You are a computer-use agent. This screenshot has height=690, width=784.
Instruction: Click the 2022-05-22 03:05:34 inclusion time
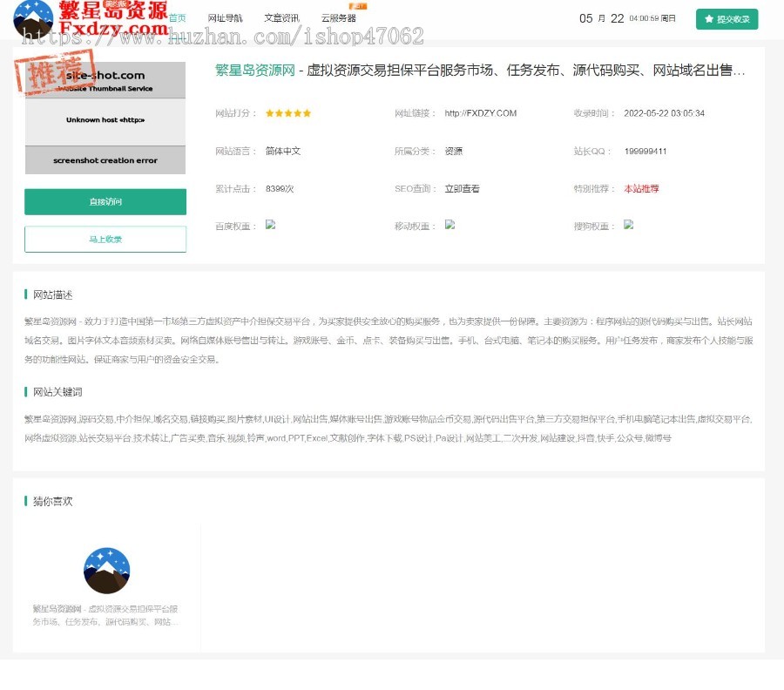[664, 113]
